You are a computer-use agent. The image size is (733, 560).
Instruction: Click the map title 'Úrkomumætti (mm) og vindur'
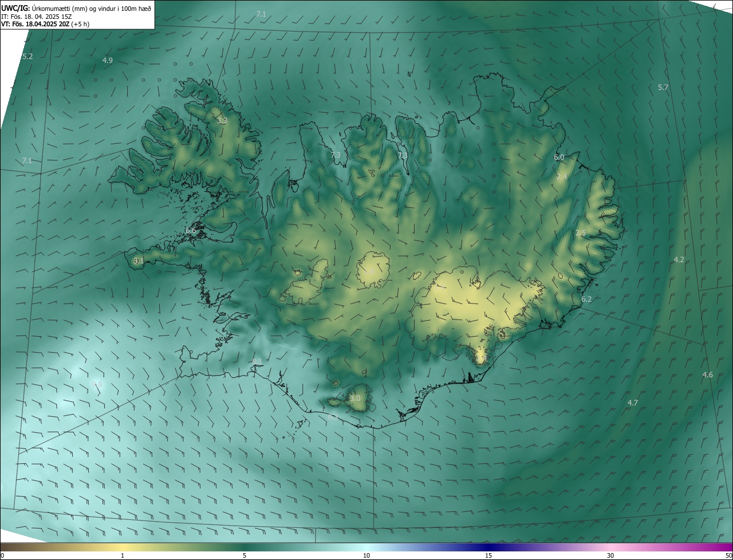point(74,7)
